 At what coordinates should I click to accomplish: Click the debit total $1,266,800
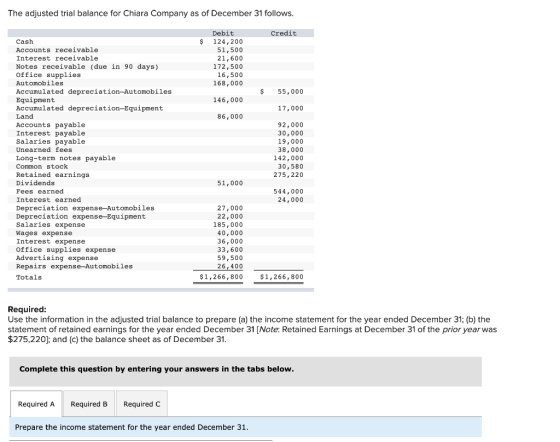[221, 277]
